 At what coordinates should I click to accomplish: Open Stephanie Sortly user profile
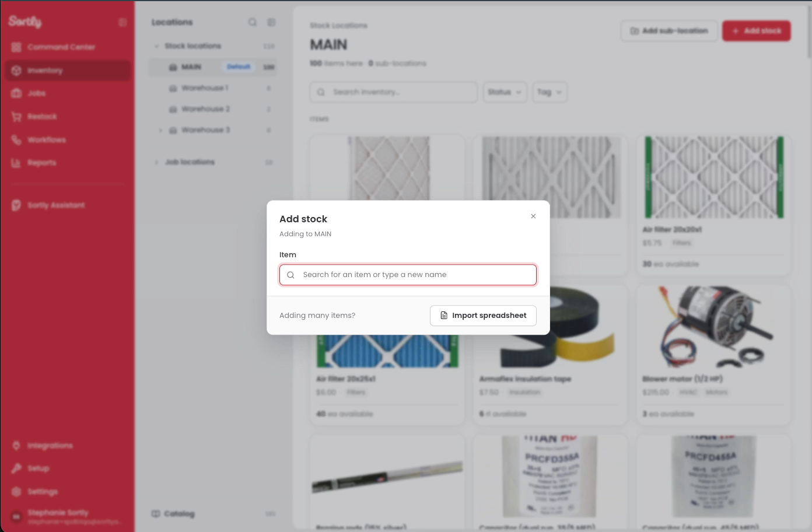[66, 517]
